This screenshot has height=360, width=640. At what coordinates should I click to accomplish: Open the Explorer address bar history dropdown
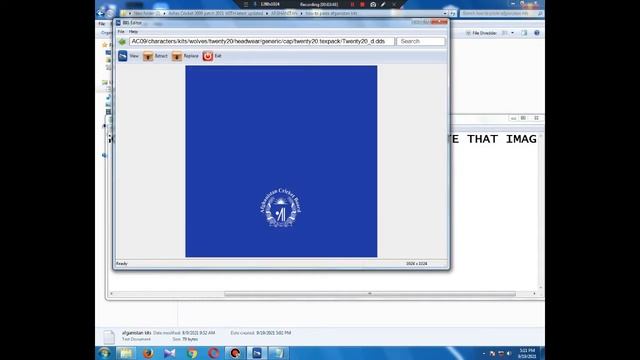click(x=445, y=13)
